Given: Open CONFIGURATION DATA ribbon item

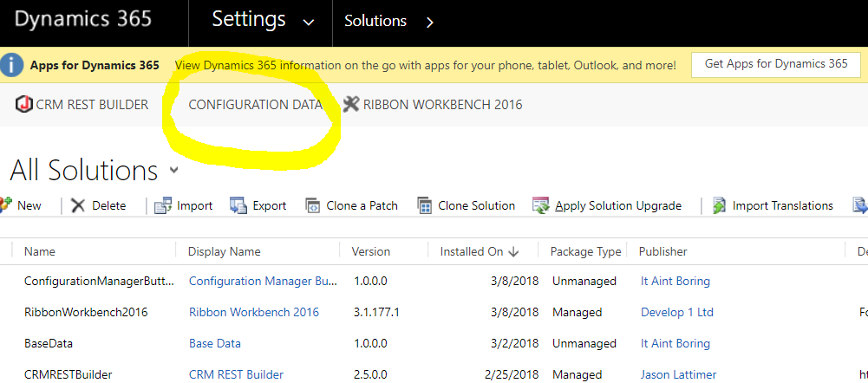Looking at the screenshot, I should click(255, 105).
